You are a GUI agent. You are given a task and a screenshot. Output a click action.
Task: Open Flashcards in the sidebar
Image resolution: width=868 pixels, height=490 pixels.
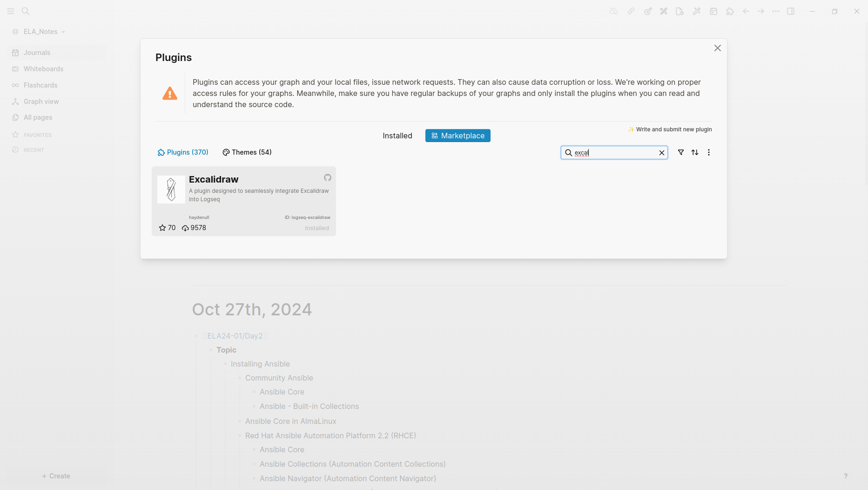click(56, 85)
